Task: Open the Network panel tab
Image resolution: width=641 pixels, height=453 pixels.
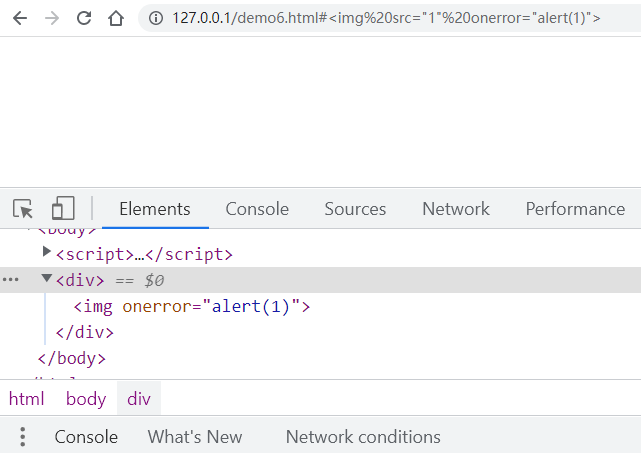Action: pos(456,209)
